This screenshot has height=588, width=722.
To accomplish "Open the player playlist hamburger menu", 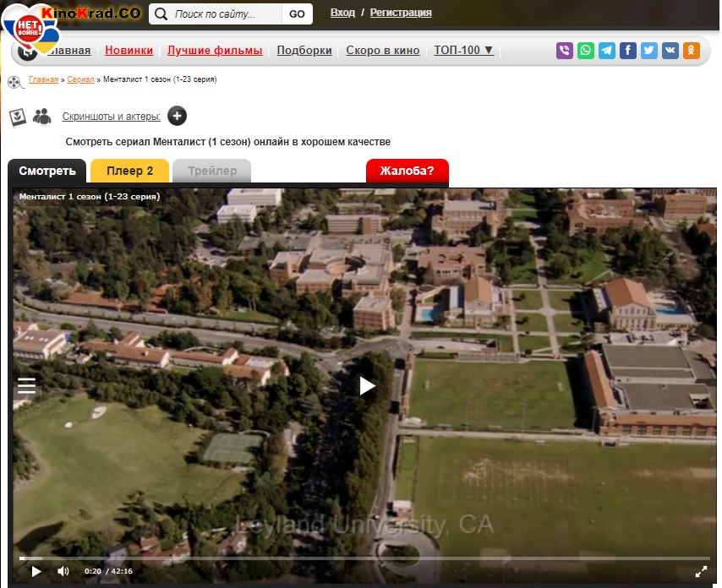I will pyautogui.click(x=26, y=385).
